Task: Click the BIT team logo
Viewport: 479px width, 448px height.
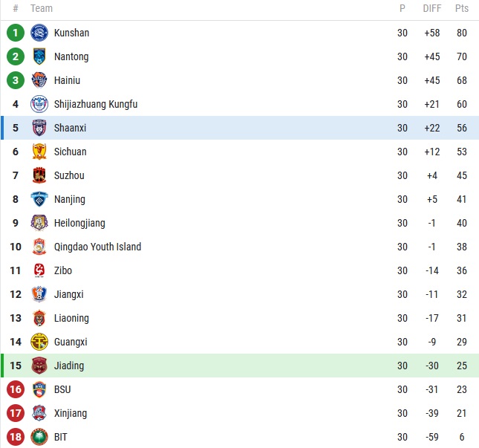Action: [39, 437]
